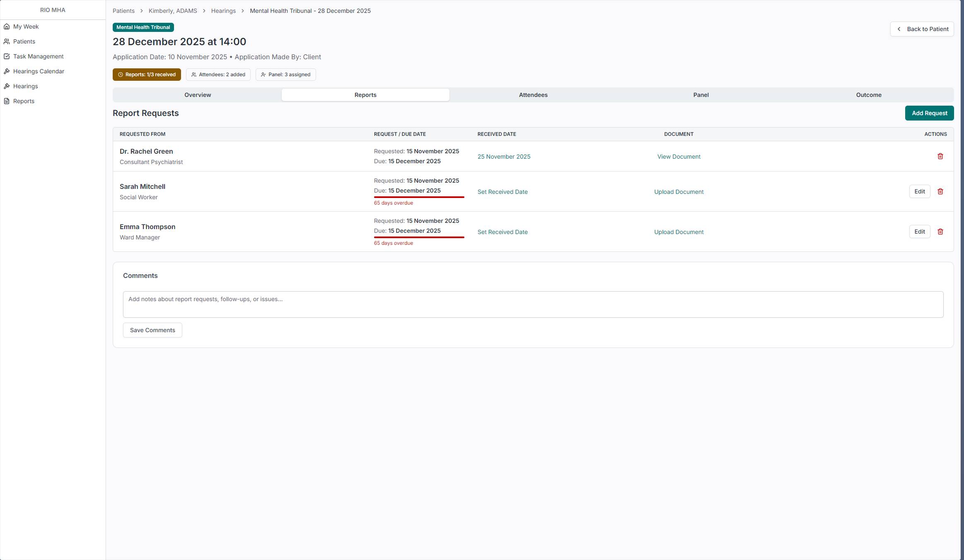Click the Document column header
The width and height of the screenshot is (964, 560).
(x=679, y=134)
